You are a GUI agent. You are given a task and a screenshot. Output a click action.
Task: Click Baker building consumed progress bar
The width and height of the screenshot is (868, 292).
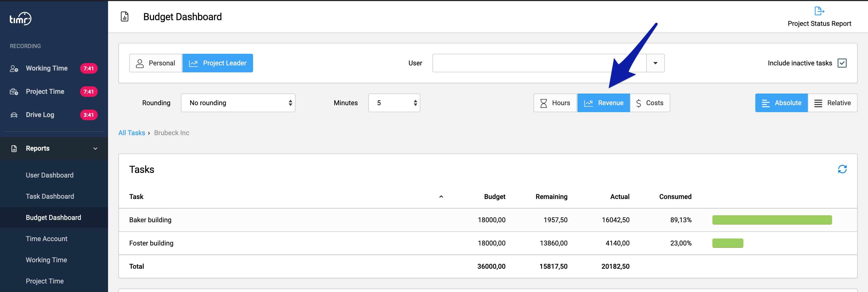click(772, 220)
